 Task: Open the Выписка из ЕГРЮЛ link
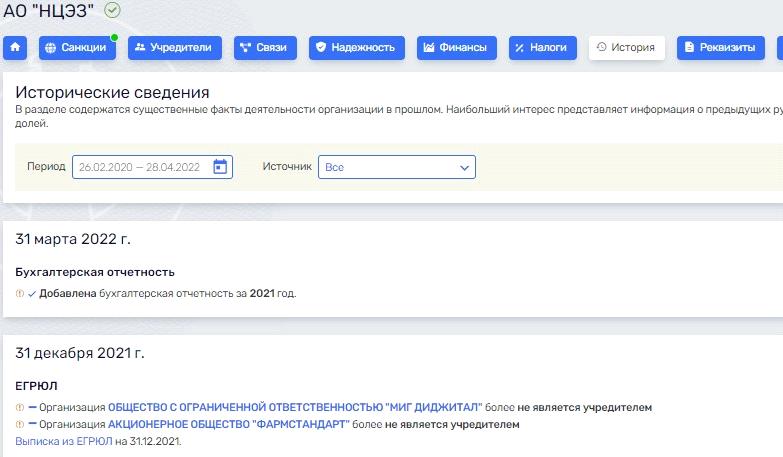tap(64, 441)
